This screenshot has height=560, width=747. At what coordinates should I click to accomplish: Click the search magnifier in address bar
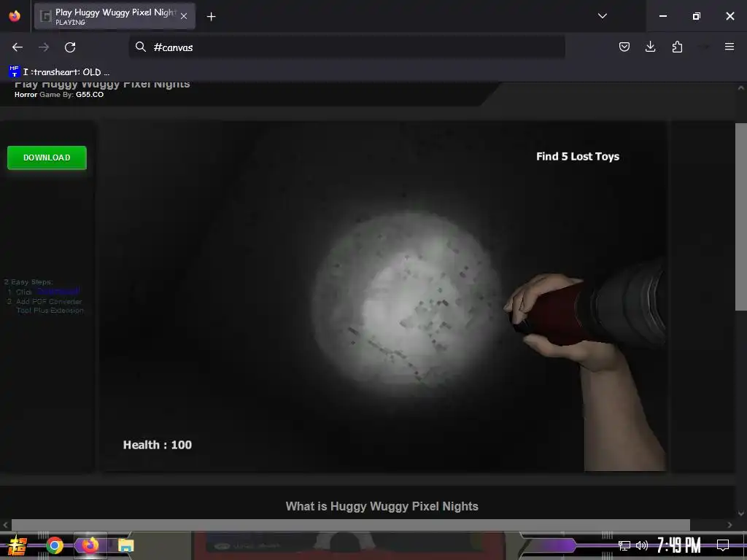(141, 47)
